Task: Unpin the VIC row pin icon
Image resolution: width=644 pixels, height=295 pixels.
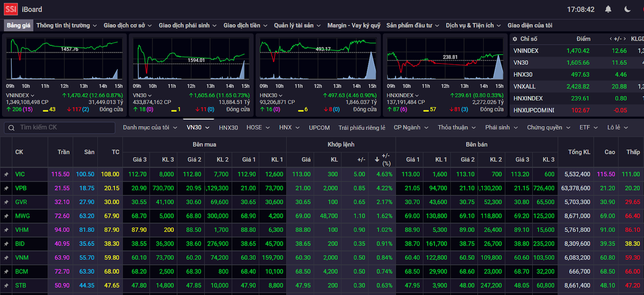Action: point(6,174)
